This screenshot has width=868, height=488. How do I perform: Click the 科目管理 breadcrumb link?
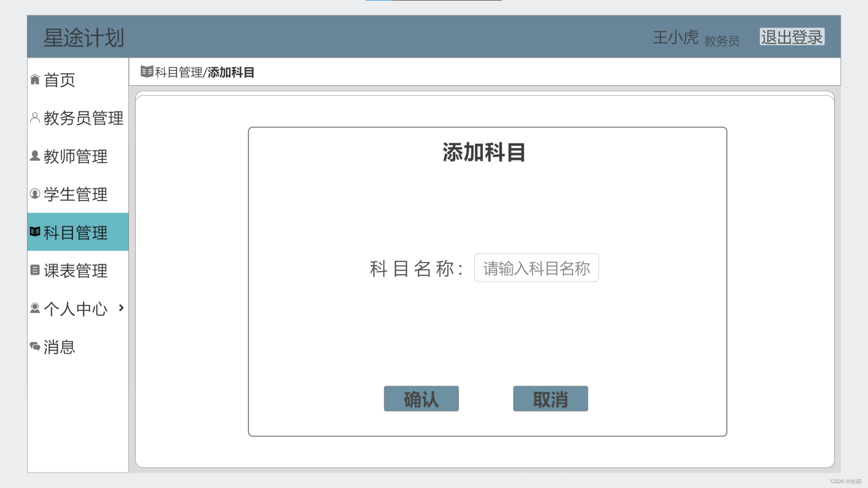(x=179, y=72)
